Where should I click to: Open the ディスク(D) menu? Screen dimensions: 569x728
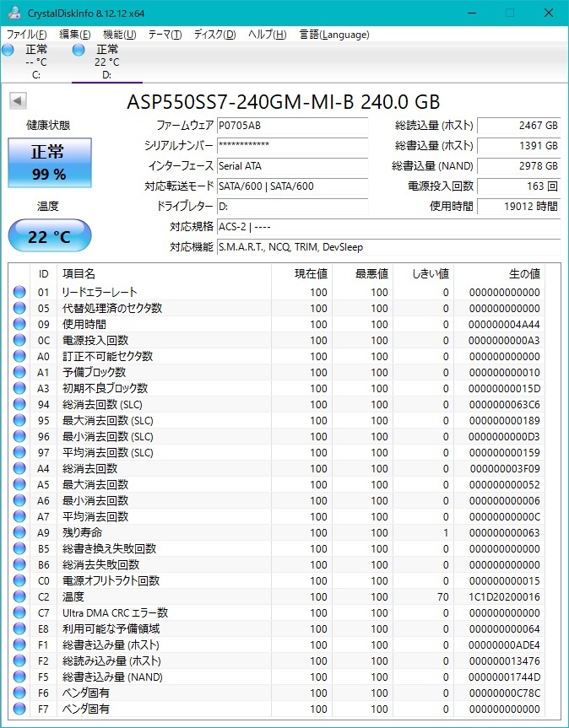(214, 35)
